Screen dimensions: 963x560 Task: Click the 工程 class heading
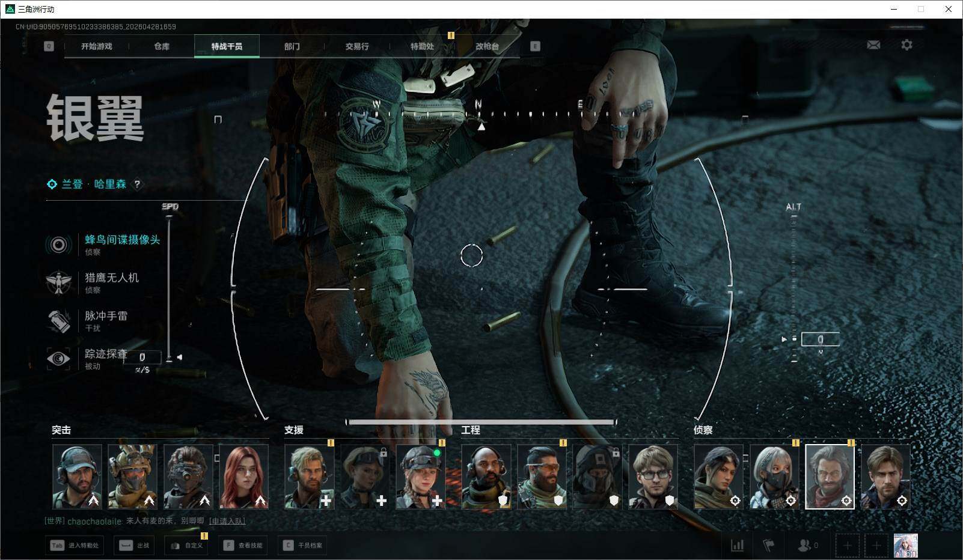tap(471, 430)
